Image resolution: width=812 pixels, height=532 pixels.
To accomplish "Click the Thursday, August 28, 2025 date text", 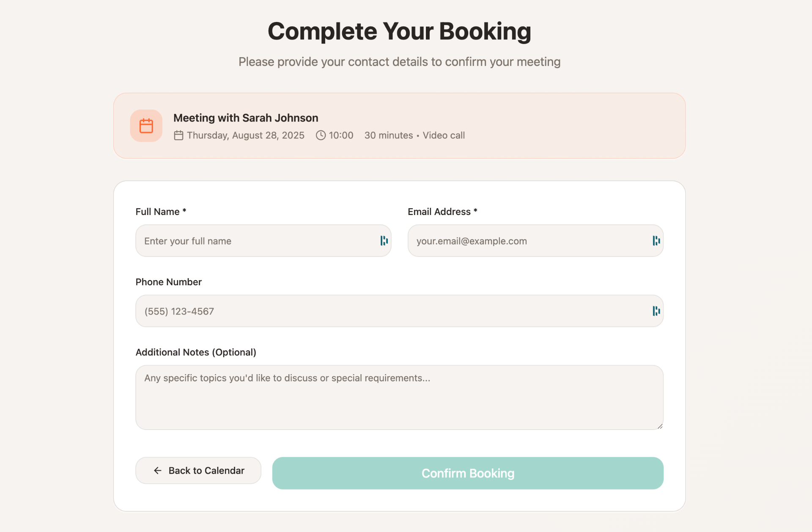I will pos(246,135).
